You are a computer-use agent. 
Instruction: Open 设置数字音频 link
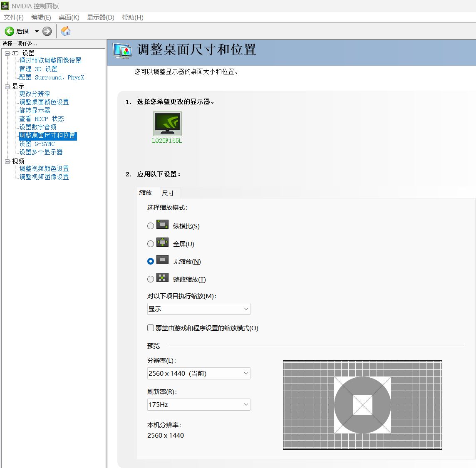[37, 127]
